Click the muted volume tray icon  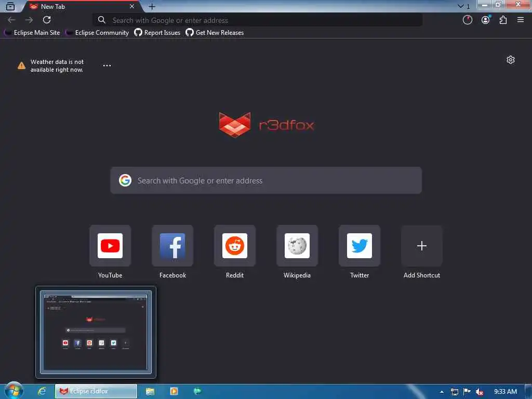pos(480,392)
